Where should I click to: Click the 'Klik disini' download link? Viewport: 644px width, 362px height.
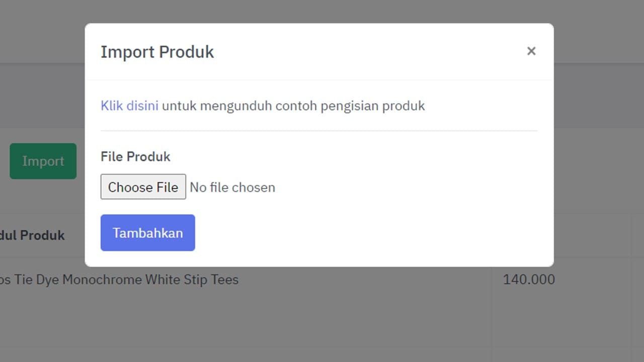(129, 106)
